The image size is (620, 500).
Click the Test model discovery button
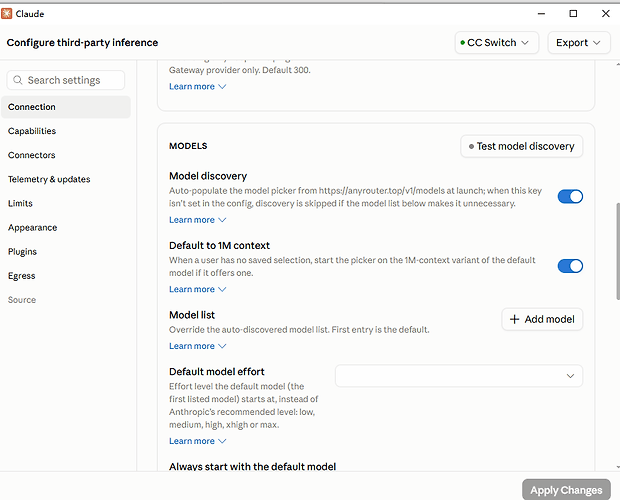[521, 147]
